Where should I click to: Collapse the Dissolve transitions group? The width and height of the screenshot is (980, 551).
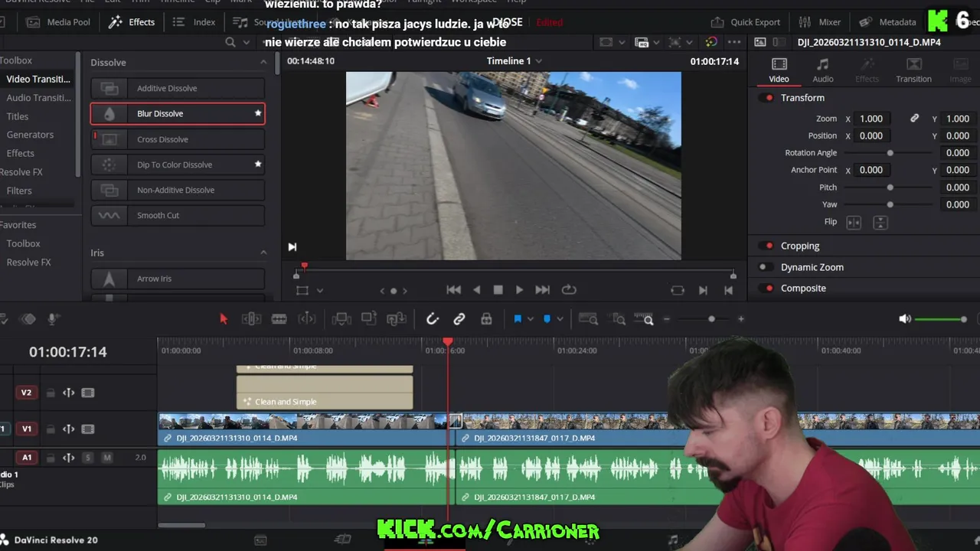(x=263, y=63)
